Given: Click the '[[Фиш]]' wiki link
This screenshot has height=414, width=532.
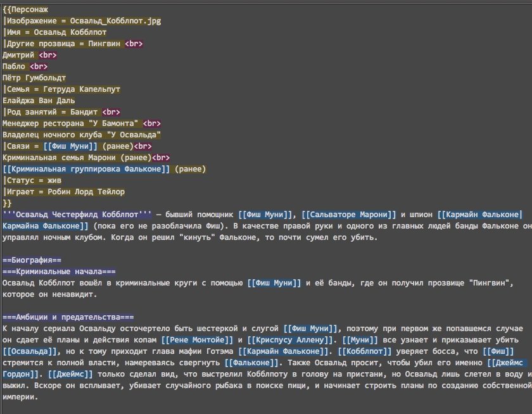Looking at the screenshot, I should [498, 351].
